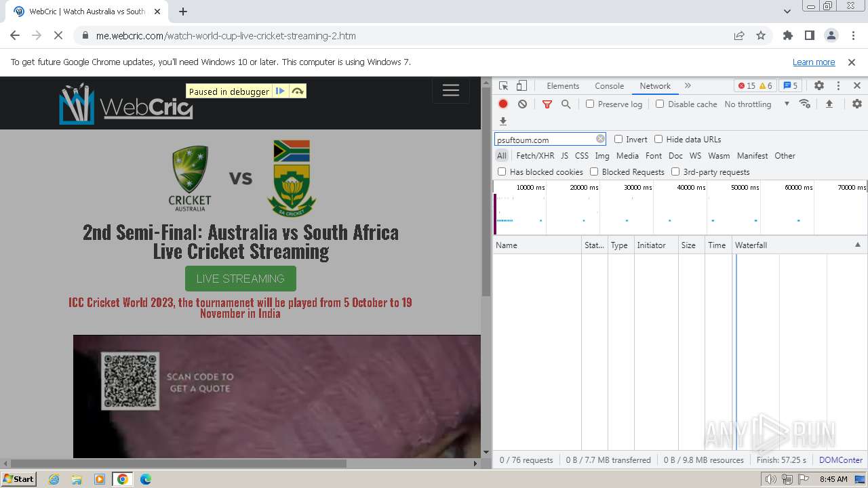Open network settings gear icon
Screen dimensions: 868x488
coord(857,104)
